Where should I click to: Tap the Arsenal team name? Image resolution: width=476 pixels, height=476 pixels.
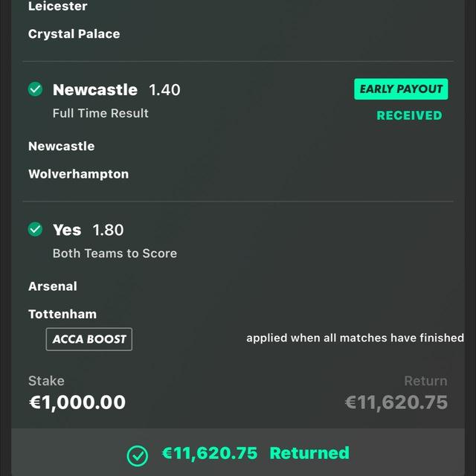(53, 286)
